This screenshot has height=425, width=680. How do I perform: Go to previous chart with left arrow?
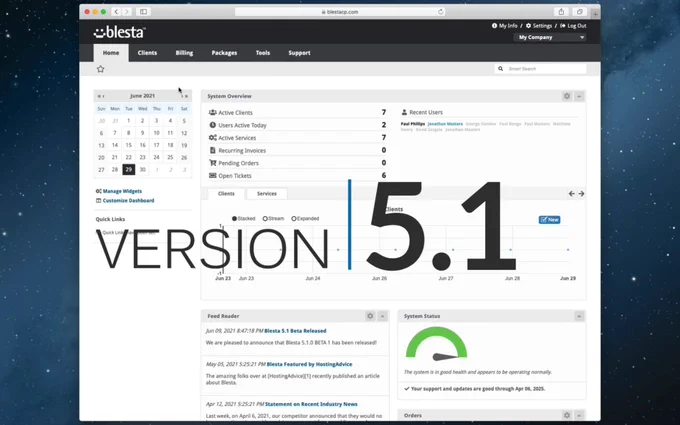point(572,194)
